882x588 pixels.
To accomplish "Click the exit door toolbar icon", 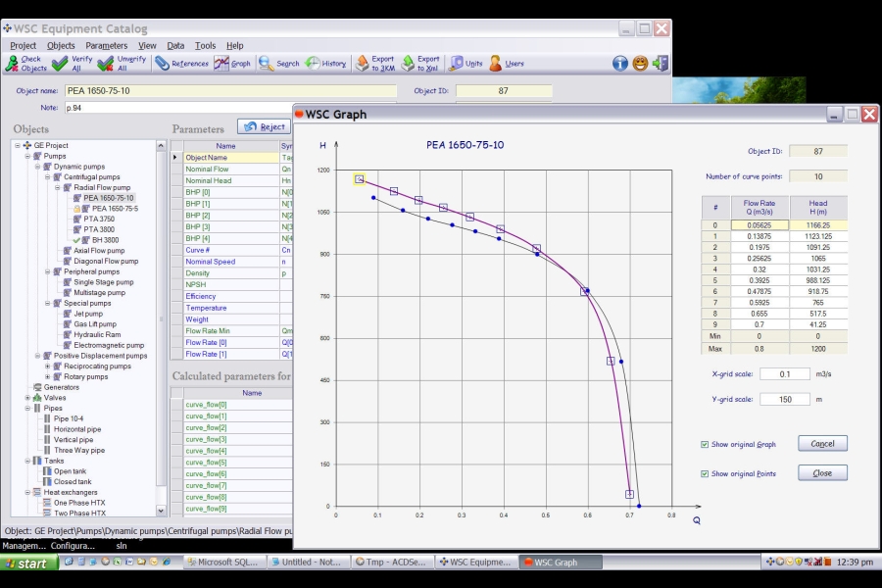I will coord(661,64).
